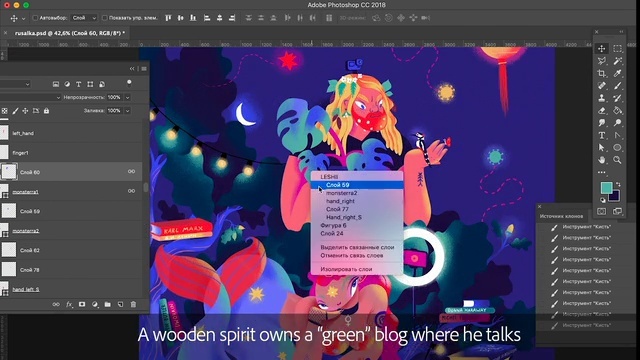
Task: Open the layer filter kind dropdown
Action: [x=16, y=84]
